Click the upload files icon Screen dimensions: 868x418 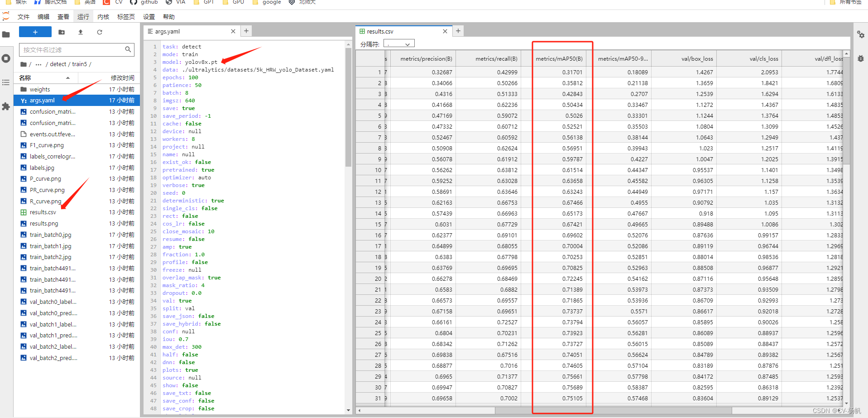tap(81, 32)
